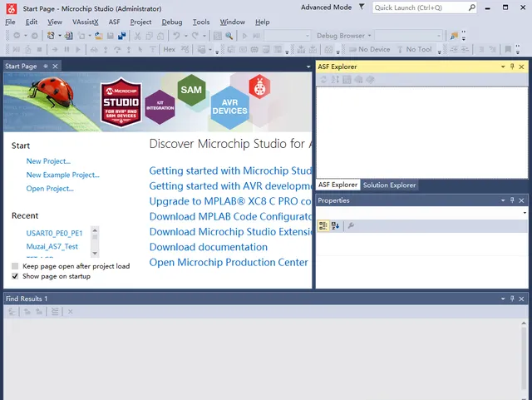Click the ASF Explorer refresh icon
Viewport: 532px width, 400px height.
click(x=323, y=80)
